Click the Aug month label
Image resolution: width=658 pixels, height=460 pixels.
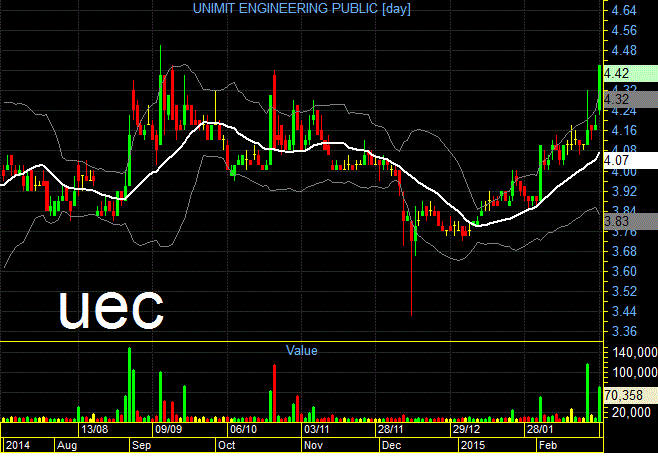67,445
